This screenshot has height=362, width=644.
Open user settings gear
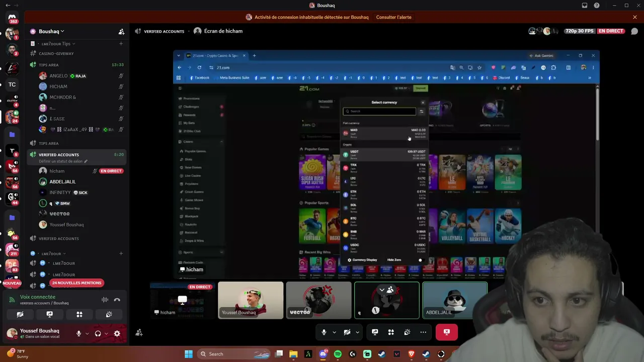tap(117, 333)
